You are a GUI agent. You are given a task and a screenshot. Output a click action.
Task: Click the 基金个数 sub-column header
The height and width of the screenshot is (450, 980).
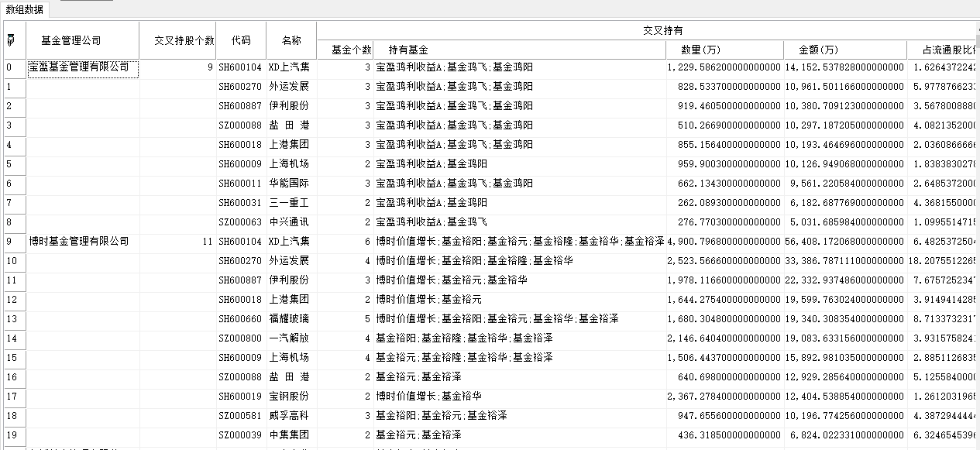pos(351,50)
